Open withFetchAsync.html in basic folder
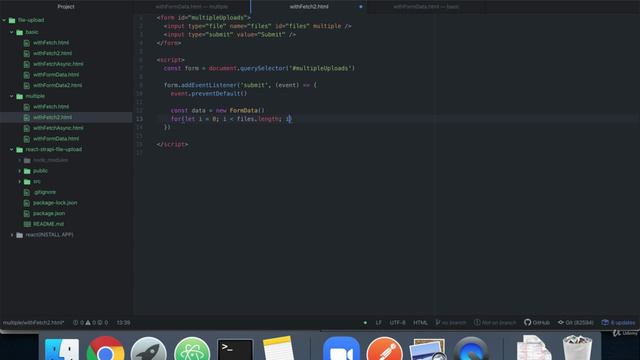The width and height of the screenshot is (640, 360). pyautogui.click(x=58, y=64)
